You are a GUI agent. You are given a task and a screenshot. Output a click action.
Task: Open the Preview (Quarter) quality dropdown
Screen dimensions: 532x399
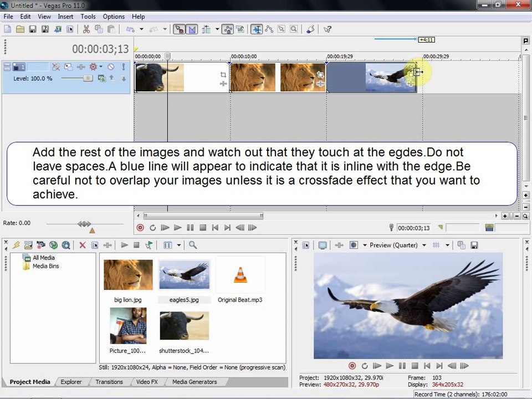(424, 245)
